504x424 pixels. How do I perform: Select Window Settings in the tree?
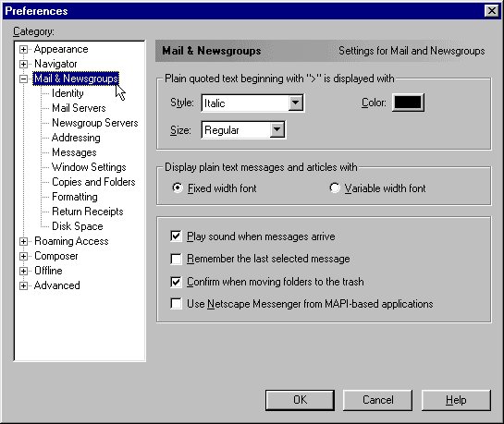click(x=89, y=167)
